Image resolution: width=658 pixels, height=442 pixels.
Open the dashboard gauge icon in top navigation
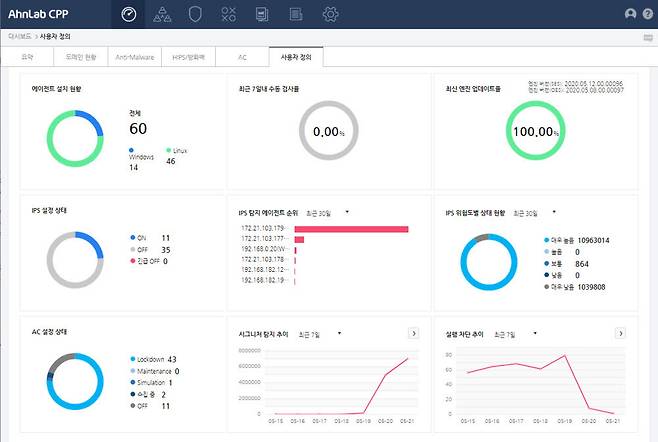pos(128,14)
